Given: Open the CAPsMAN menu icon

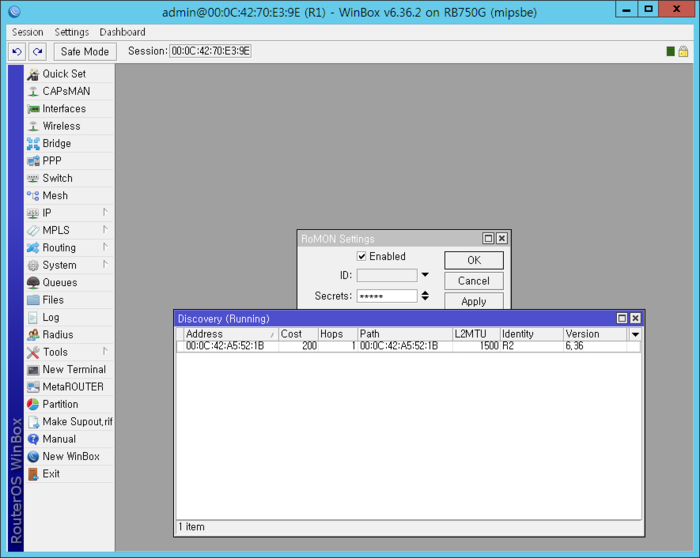Looking at the screenshot, I should pyautogui.click(x=33, y=92).
